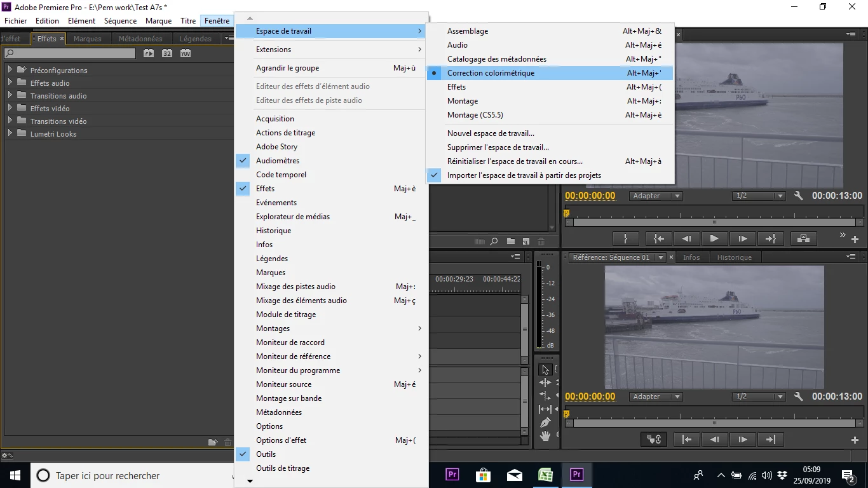Image resolution: width=868 pixels, height=488 pixels.
Task: Select the Ripple Edit tool
Action: pyautogui.click(x=545, y=383)
